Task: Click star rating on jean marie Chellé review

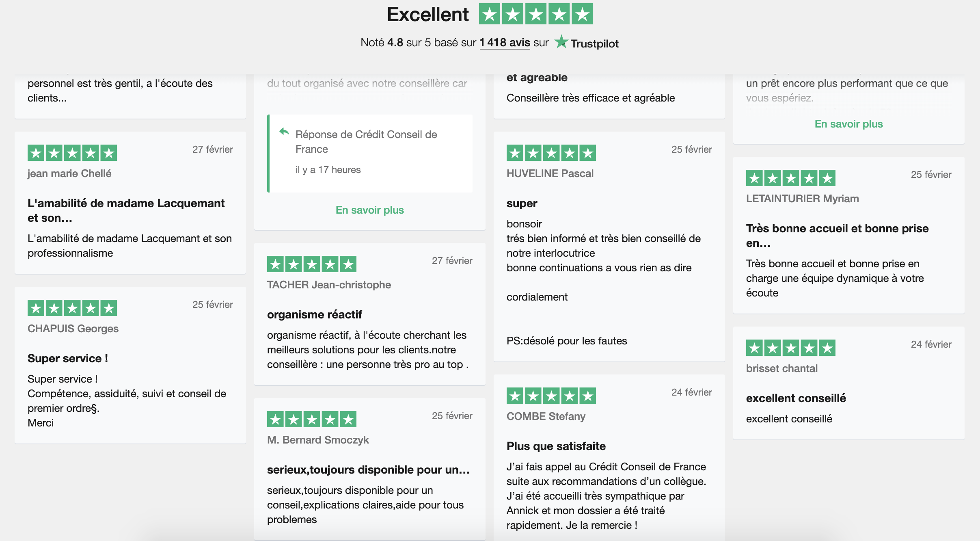Action: coord(72,153)
